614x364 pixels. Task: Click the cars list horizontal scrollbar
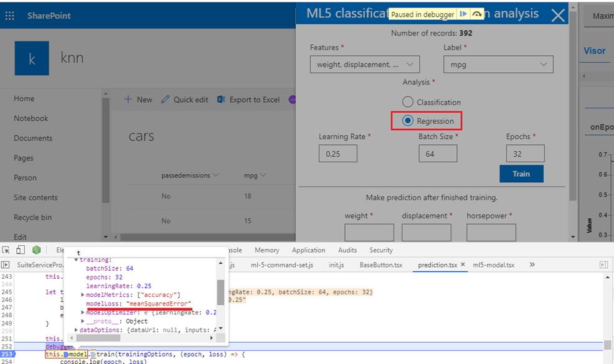[207, 237]
